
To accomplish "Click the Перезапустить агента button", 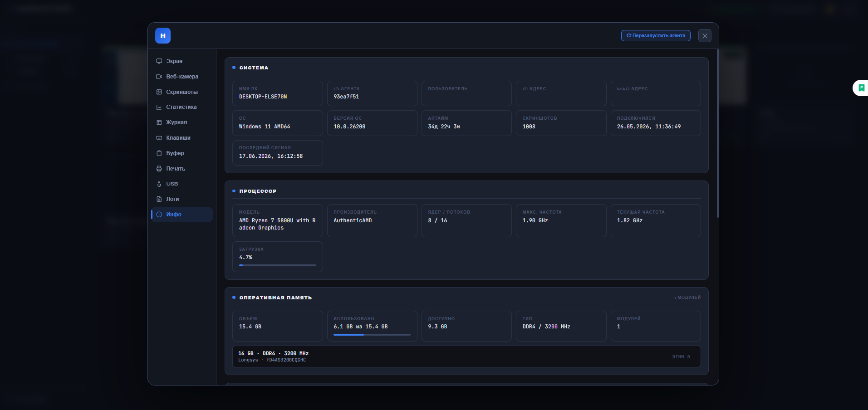I will click(656, 35).
